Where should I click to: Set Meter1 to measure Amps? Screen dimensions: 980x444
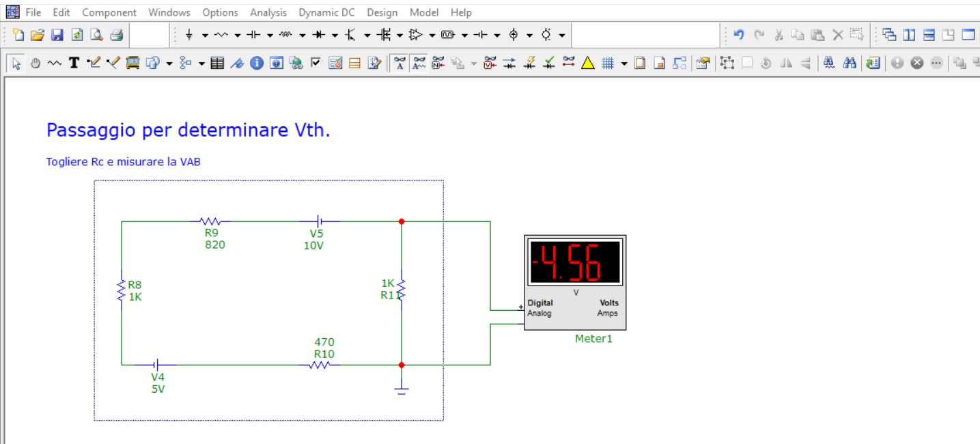click(x=607, y=314)
